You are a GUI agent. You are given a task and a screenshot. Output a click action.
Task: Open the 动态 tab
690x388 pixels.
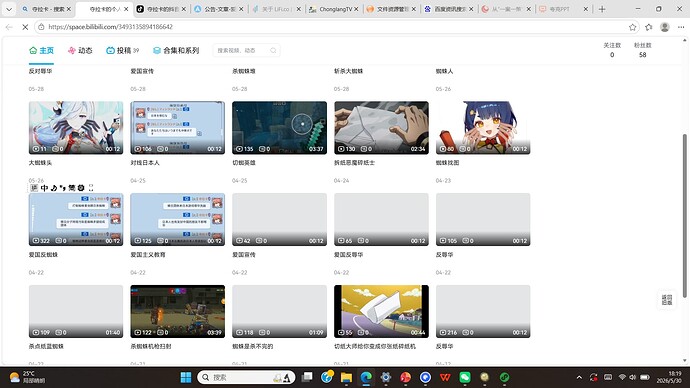[80, 51]
